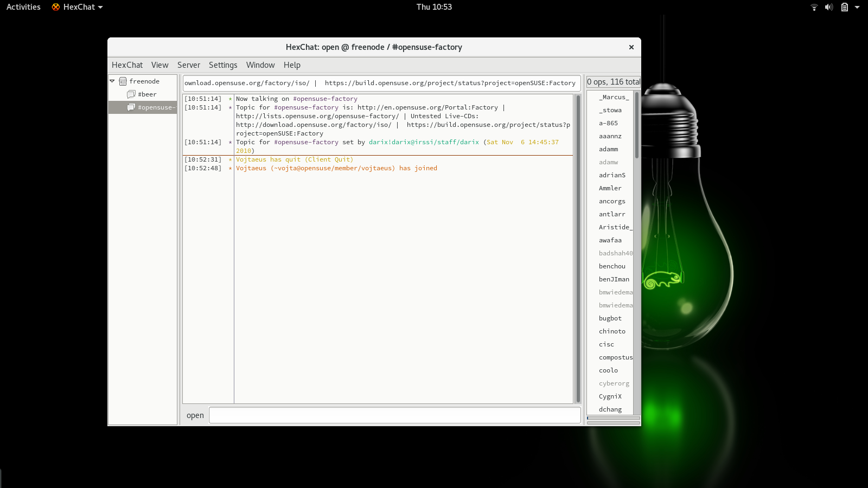
Task: Click the message input field
Action: pos(394,415)
